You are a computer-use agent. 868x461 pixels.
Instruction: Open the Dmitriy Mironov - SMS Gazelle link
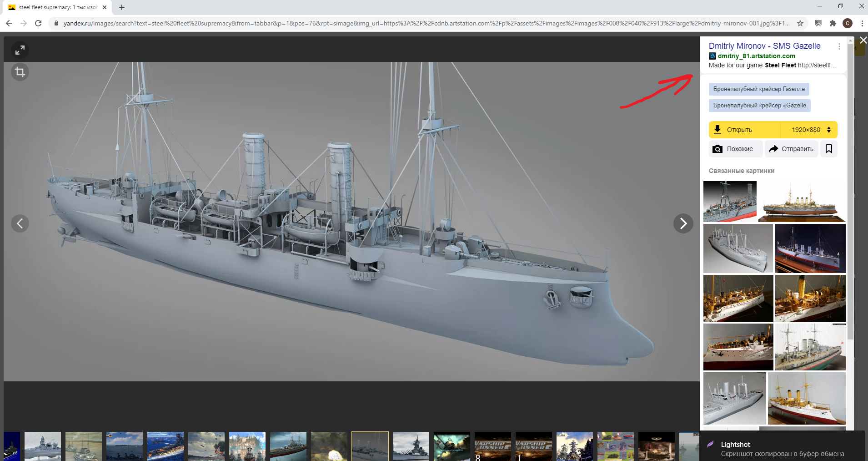coord(764,46)
